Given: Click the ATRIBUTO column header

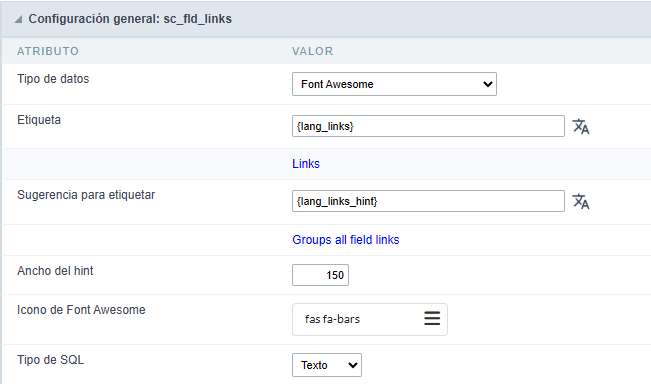Looking at the screenshot, I should (48, 51).
